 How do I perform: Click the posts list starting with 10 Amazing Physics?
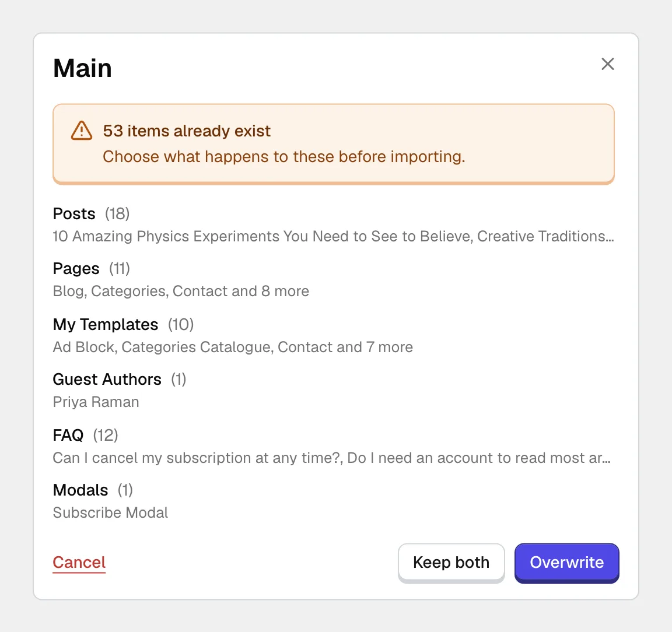(333, 236)
